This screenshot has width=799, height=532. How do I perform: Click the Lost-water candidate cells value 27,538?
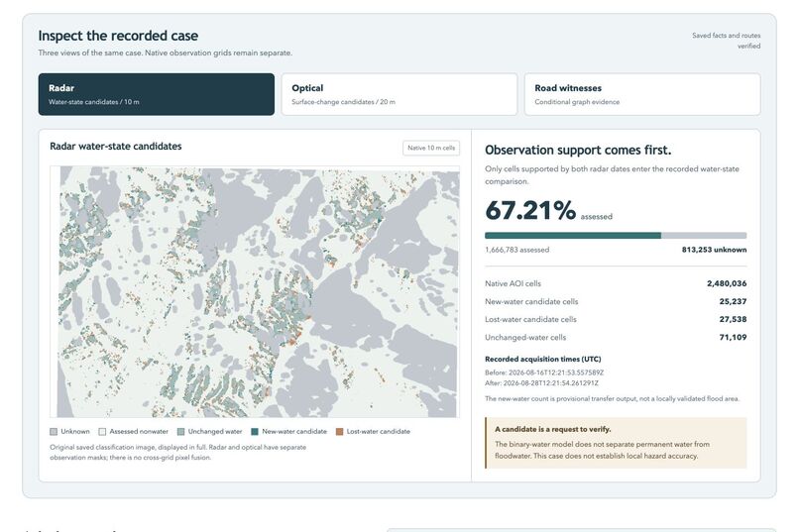pos(733,319)
